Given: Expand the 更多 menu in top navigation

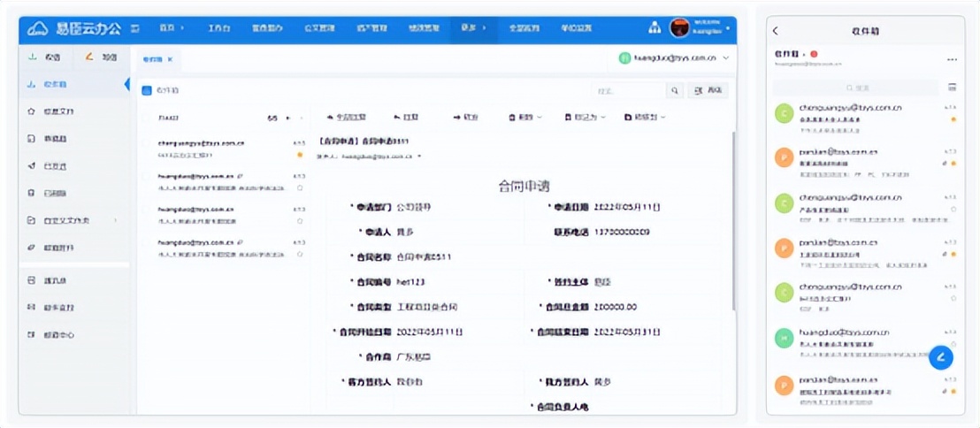Looking at the screenshot, I should (473, 28).
